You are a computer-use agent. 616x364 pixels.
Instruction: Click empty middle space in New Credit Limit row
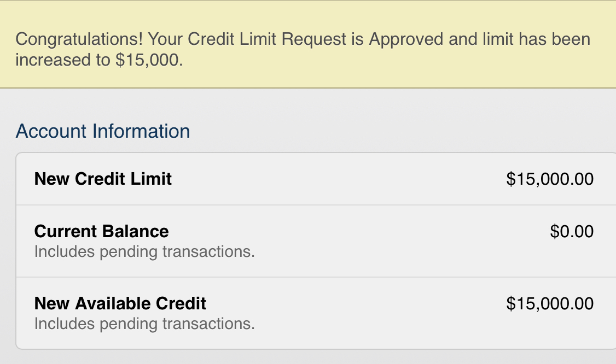[x=339, y=179]
